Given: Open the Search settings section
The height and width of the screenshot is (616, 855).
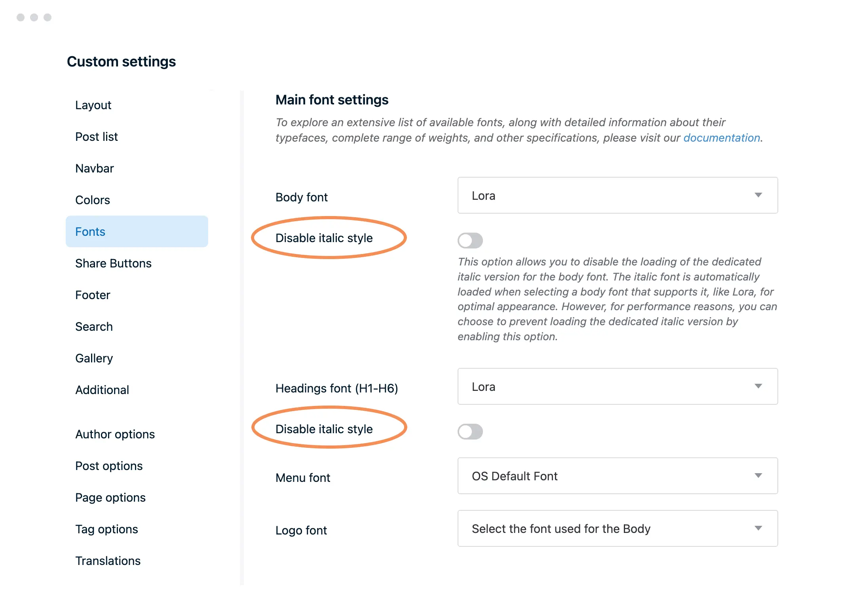Looking at the screenshot, I should tap(94, 327).
